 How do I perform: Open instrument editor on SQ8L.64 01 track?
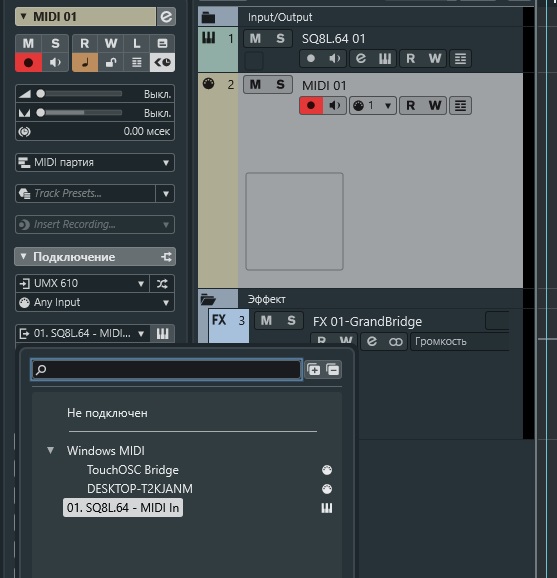pos(384,59)
